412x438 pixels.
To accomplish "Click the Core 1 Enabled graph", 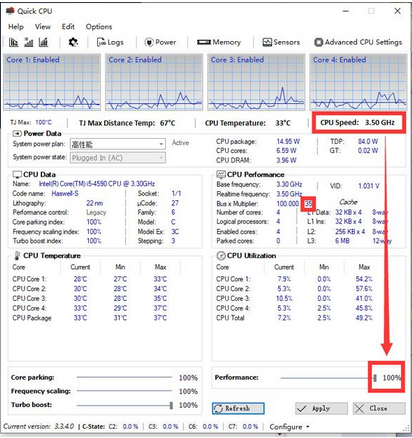I will click(x=52, y=82).
